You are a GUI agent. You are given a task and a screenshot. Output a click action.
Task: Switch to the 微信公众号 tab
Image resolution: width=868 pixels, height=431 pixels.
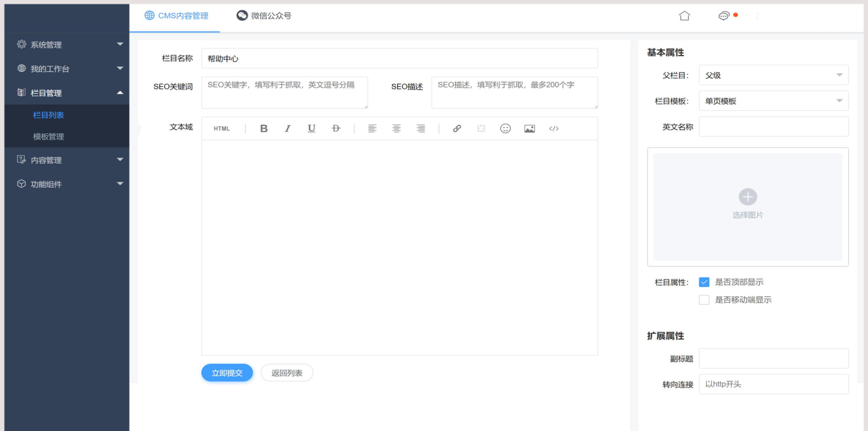pyautogui.click(x=264, y=16)
